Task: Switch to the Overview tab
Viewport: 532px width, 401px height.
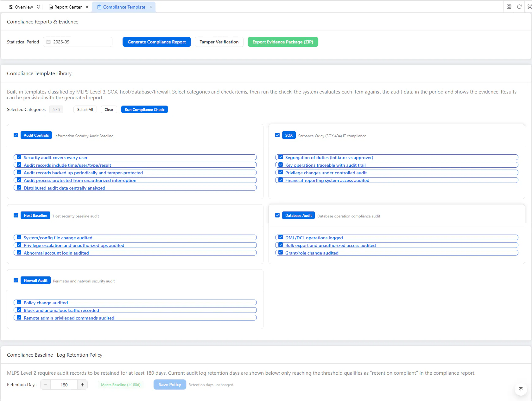Action: (x=21, y=7)
